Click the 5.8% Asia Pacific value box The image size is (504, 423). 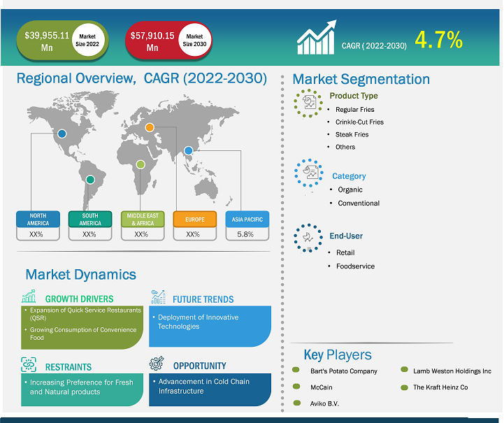point(247,234)
